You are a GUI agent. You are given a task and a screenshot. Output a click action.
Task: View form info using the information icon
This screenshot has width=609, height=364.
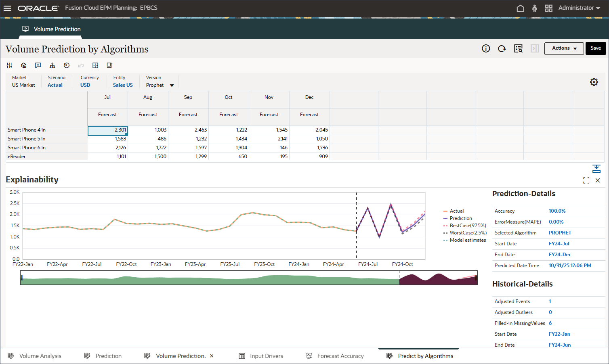pyautogui.click(x=485, y=48)
